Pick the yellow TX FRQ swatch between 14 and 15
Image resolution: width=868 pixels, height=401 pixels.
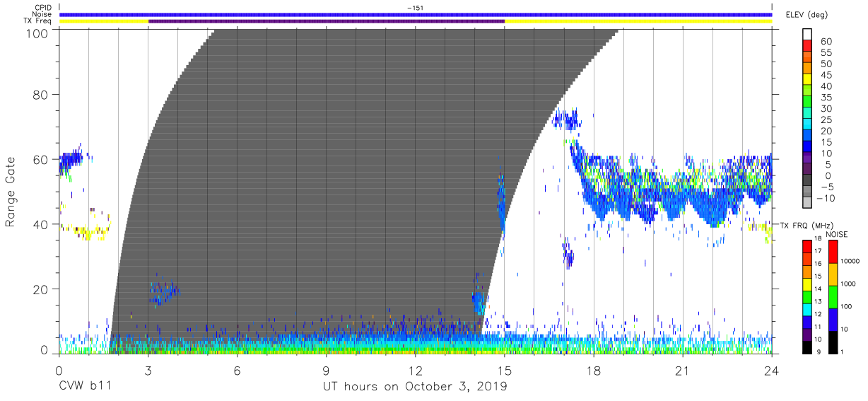click(807, 283)
